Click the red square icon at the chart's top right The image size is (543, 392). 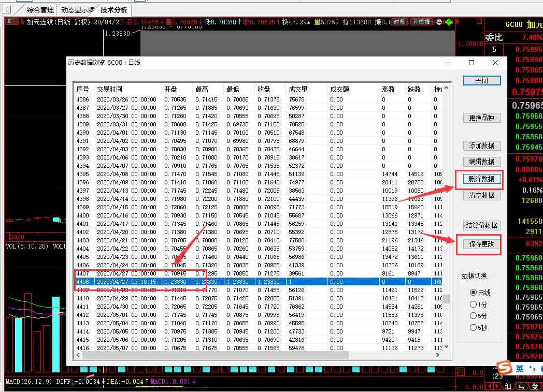pos(479,21)
